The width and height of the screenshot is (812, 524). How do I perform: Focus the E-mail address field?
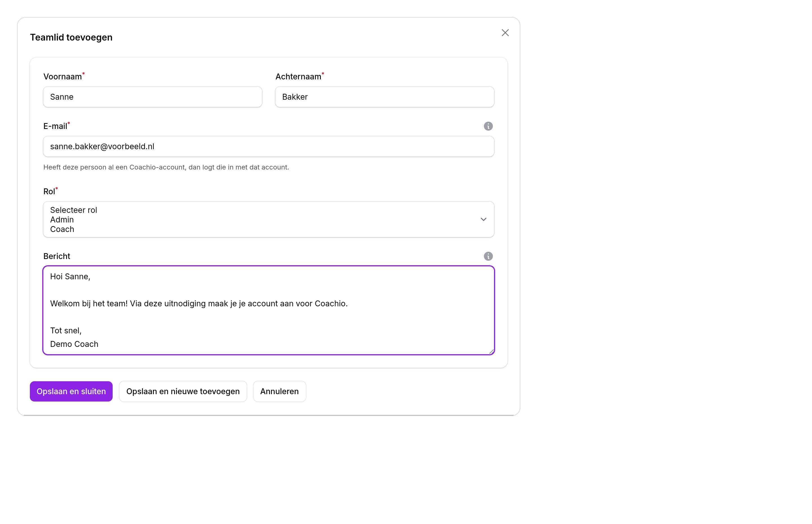[x=268, y=147]
